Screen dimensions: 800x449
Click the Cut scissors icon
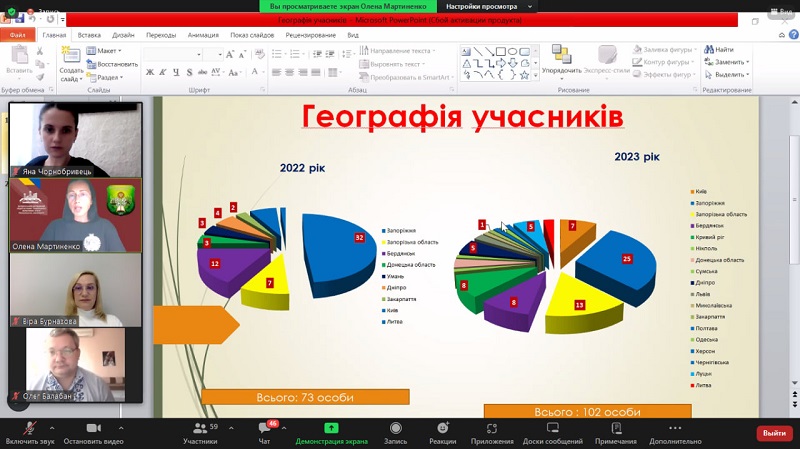[x=40, y=51]
